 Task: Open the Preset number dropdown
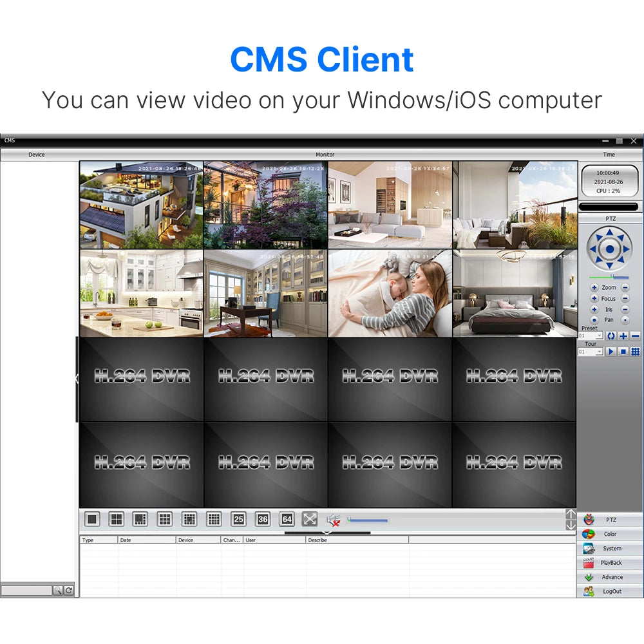coord(600,336)
